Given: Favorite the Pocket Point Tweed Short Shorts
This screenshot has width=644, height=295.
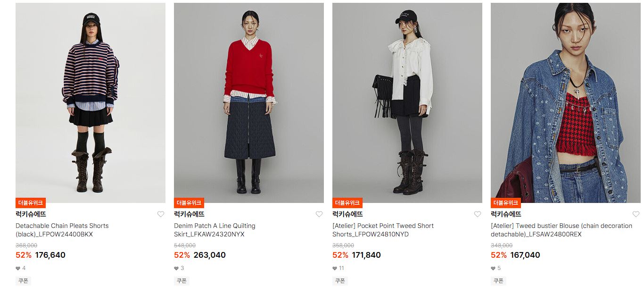Looking at the screenshot, I should tap(478, 214).
